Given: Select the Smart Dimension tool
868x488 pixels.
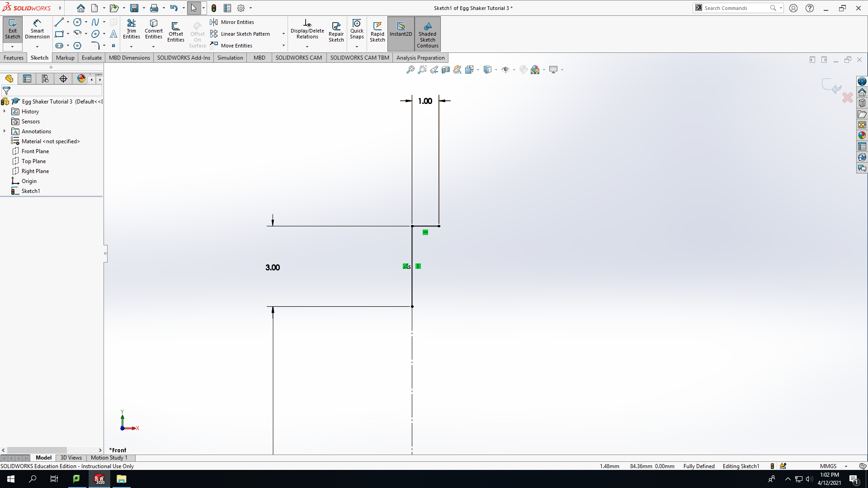Looking at the screenshot, I should (37, 30).
